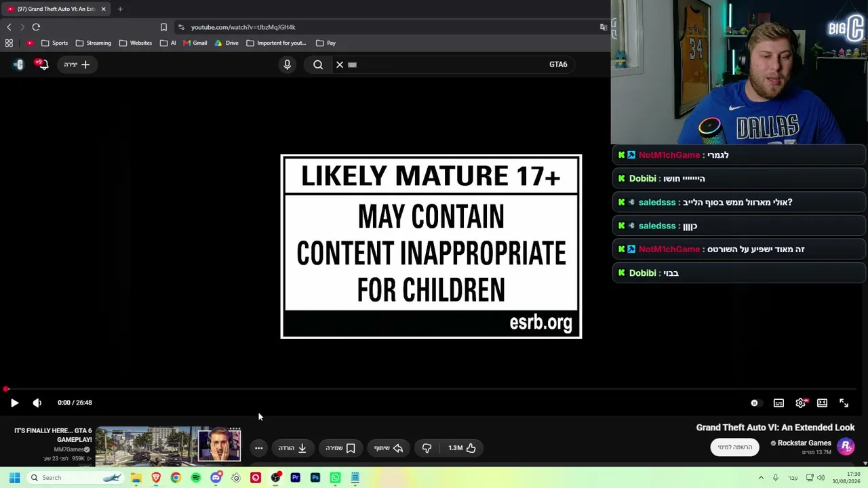Dislike the video with thumbs-down icon
Viewport: 868px width, 488px height.
click(x=427, y=448)
